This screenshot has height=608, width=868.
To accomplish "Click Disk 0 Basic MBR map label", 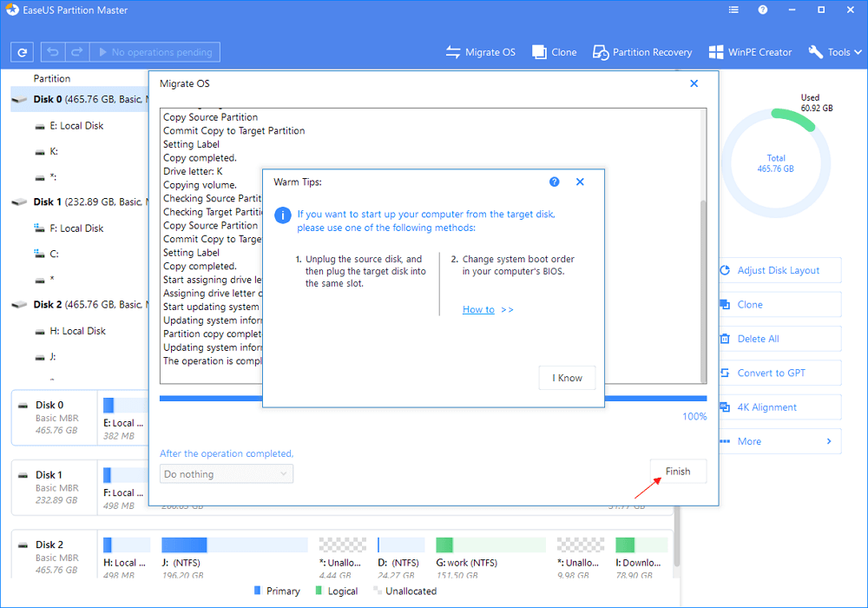I will (x=55, y=418).
